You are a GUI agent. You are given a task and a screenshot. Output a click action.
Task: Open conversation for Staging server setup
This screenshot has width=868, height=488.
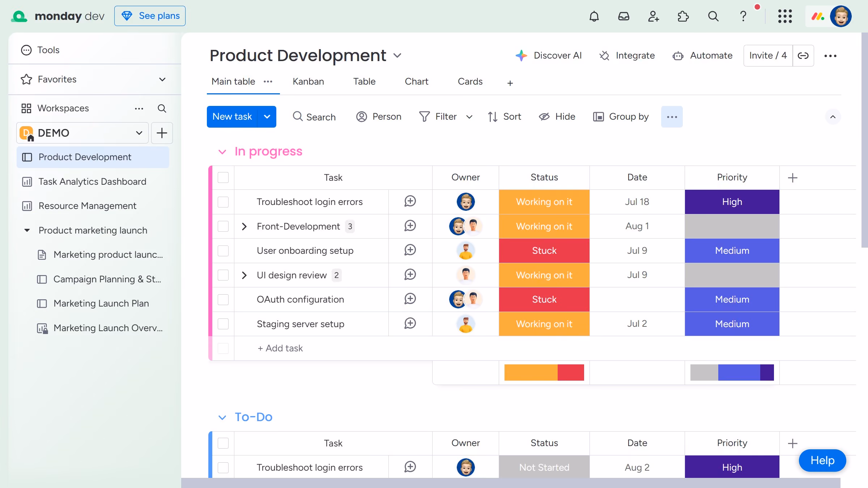point(410,324)
